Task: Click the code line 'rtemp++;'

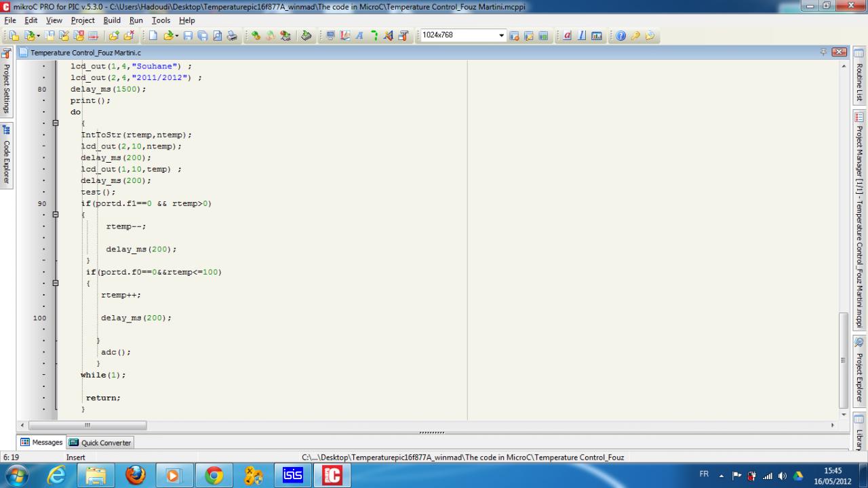Action: (x=121, y=295)
